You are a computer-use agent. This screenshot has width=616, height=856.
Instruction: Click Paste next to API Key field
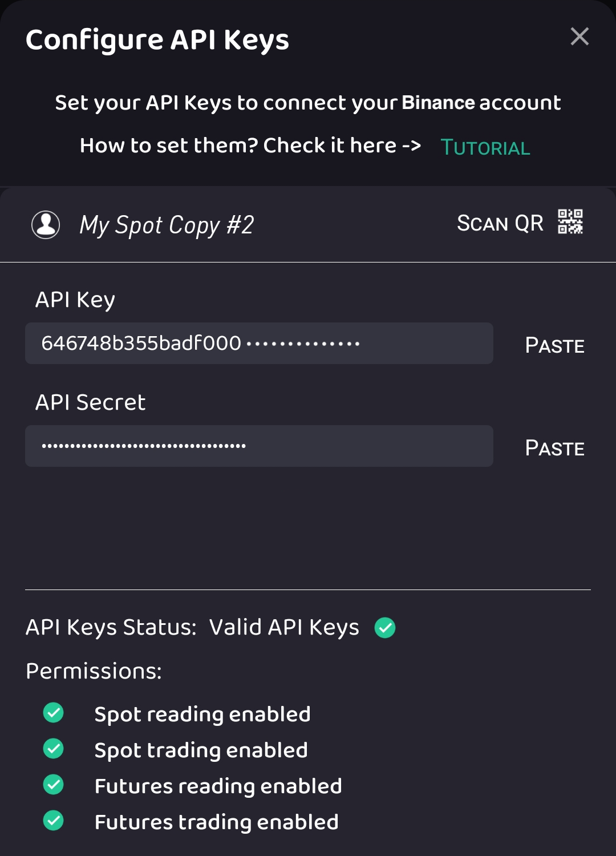pyautogui.click(x=553, y=345)
